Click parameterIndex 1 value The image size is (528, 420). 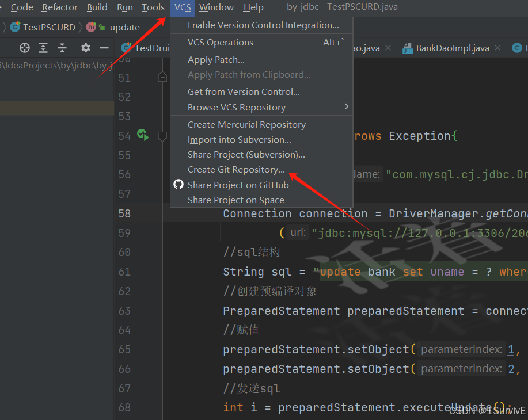(x=511, y=349)
